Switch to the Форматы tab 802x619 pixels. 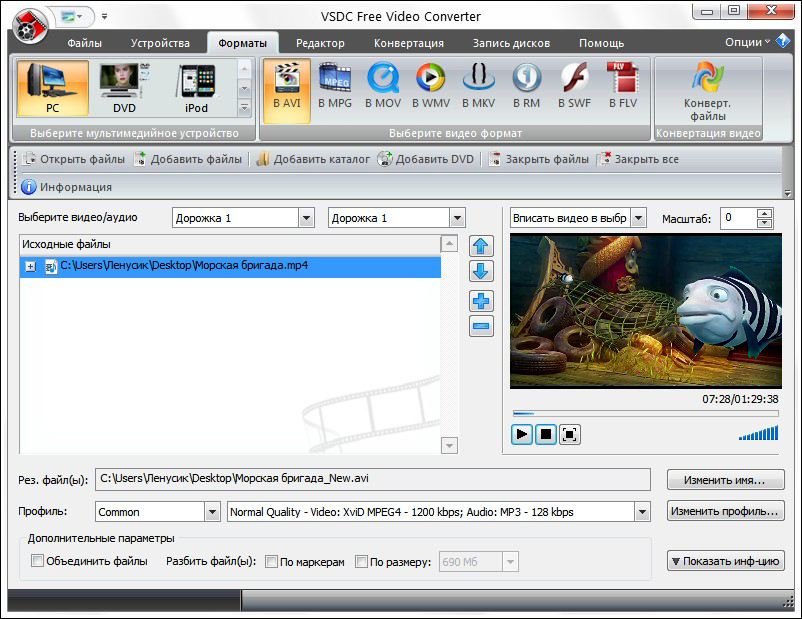click(242, 43)
